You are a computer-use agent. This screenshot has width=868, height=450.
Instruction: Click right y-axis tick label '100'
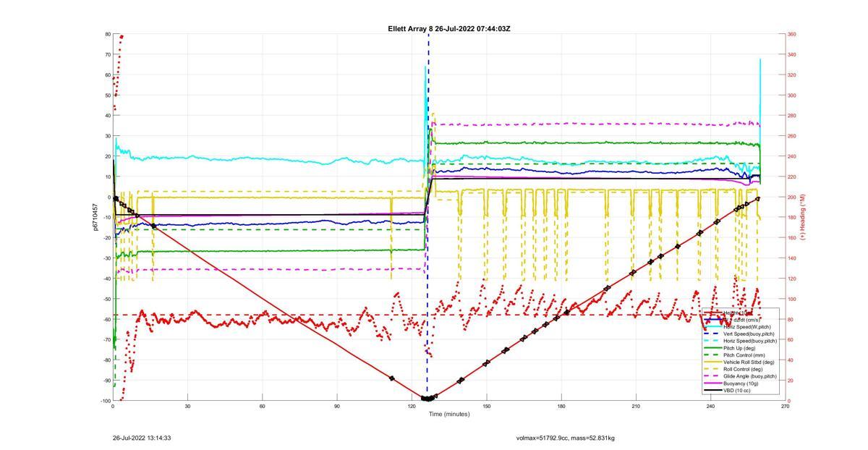(x=792, y=299)
